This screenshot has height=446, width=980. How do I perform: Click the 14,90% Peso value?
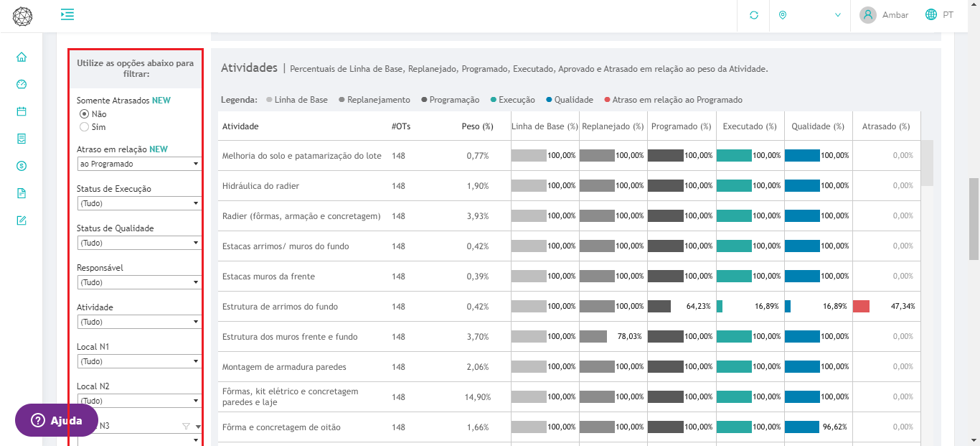(x=477, y=397)
